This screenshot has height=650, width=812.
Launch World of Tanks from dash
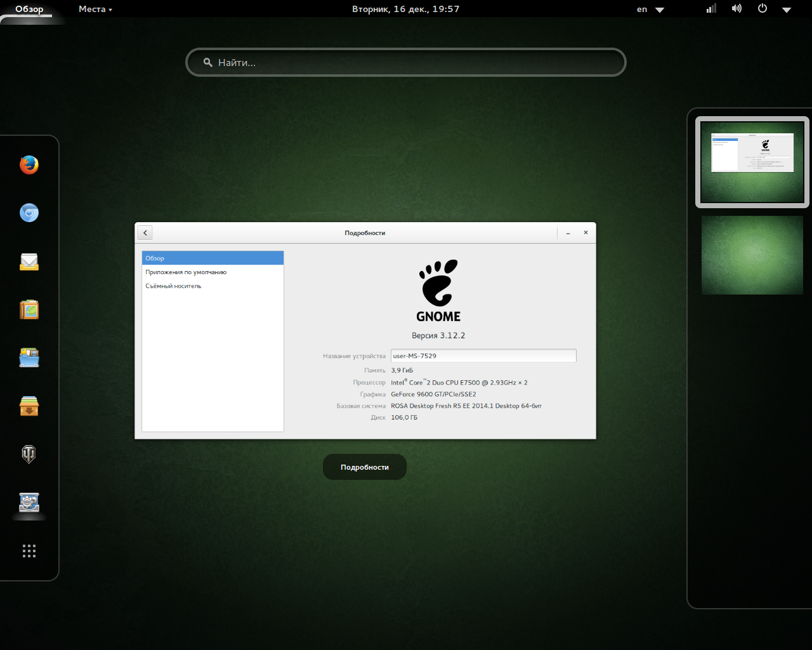point(29,454)
